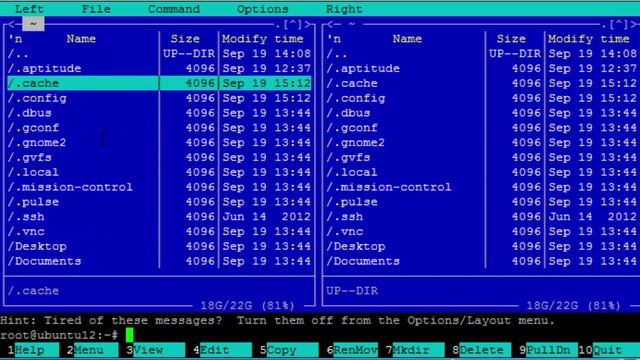Image resolution: width=640 pixels, height=360 pixels.
Task: Click the 1 Help function key
Action: point(33,350)
